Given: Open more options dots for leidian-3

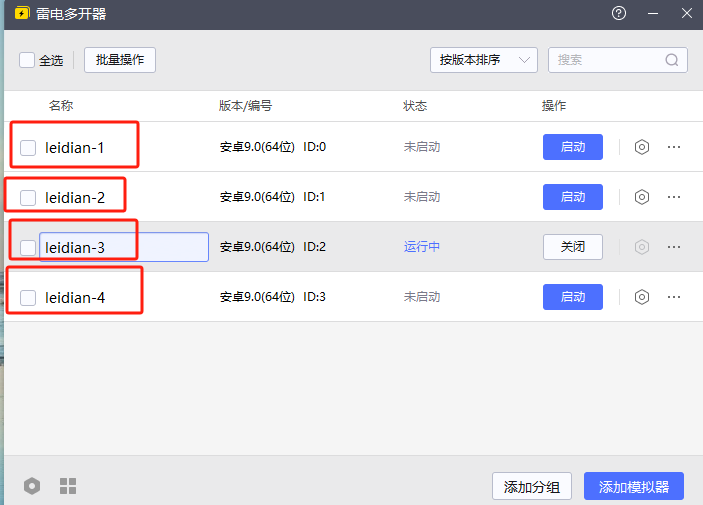Looking at the screenshot, I should 674,247.
